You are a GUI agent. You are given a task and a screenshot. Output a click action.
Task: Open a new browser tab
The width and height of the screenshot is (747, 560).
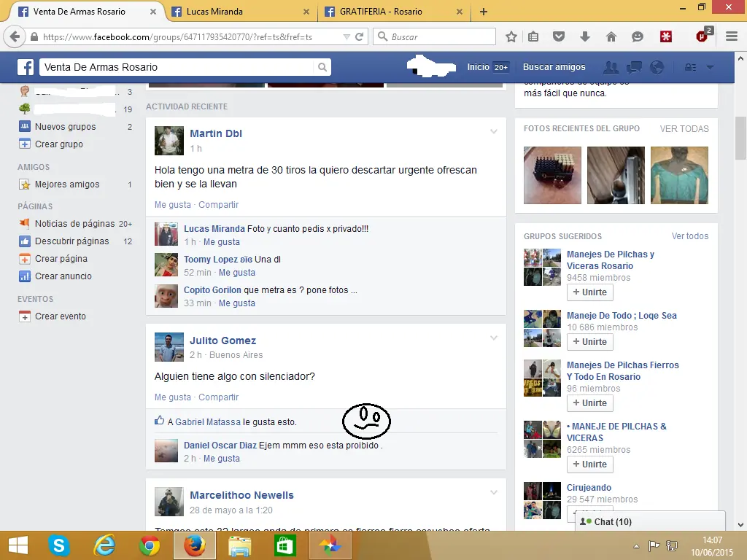coord(484,12)
